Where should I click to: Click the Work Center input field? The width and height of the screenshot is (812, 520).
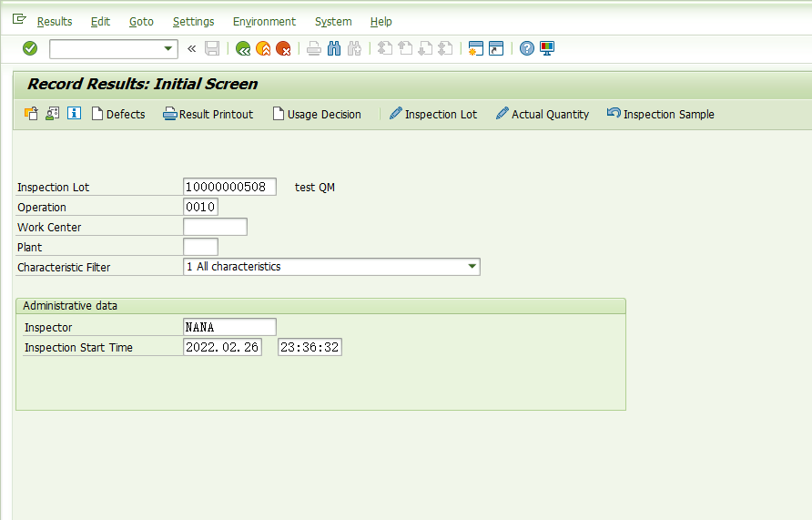tap(215, 227)
